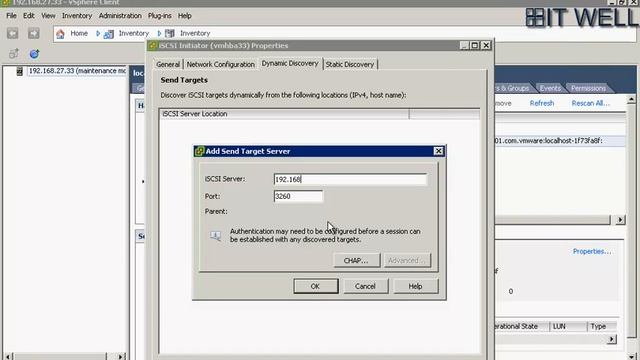Click vSphere icon in iSCSI Initiator title
Image resolution: width=640 pixels, height=360 pixels.
pos(153,45)
